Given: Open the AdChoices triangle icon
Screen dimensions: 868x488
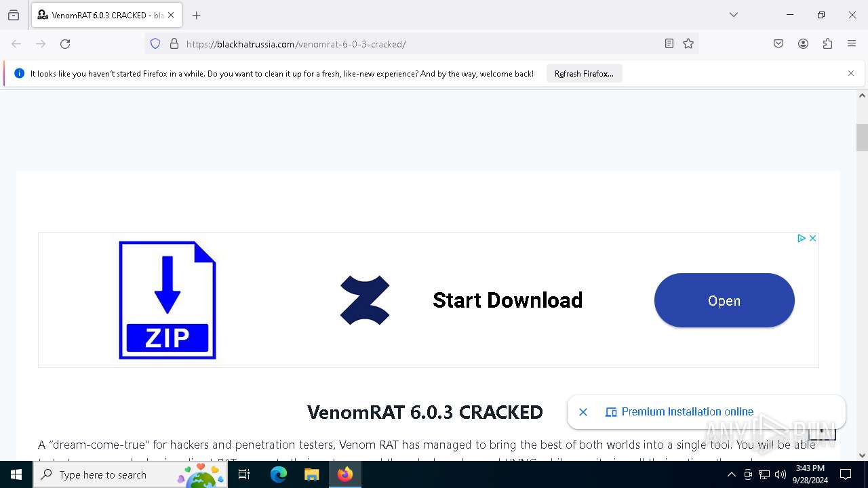Looking at the screenshot, I should tap(802, 239).
